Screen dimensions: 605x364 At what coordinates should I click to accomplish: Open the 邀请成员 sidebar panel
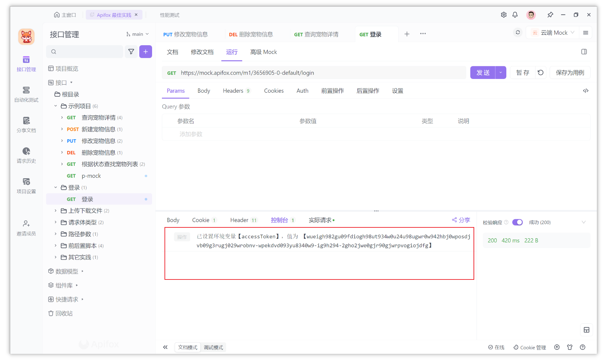tap(26, 228)
